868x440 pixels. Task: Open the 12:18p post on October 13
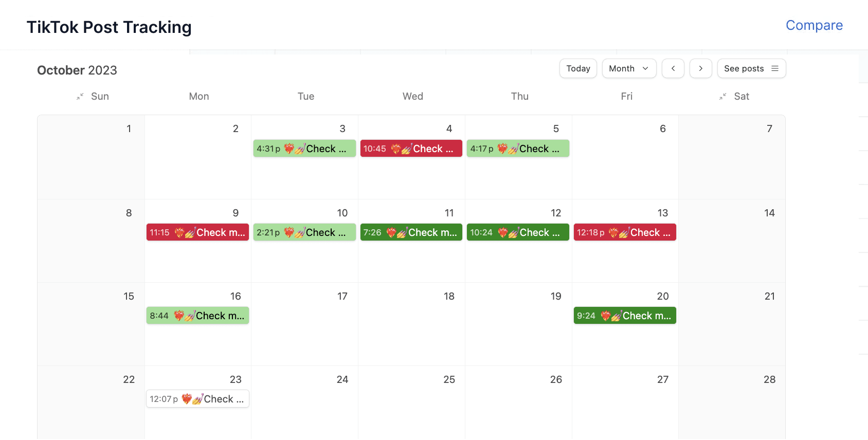[x=625, y=232]
